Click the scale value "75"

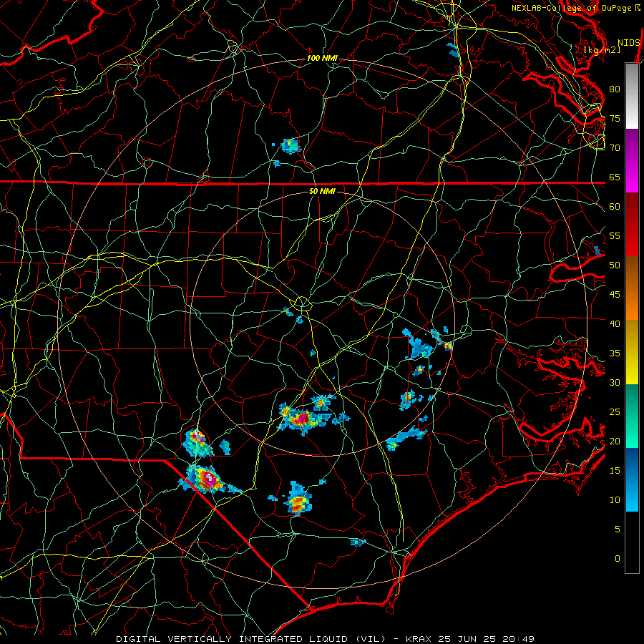[x=615, y=118]
